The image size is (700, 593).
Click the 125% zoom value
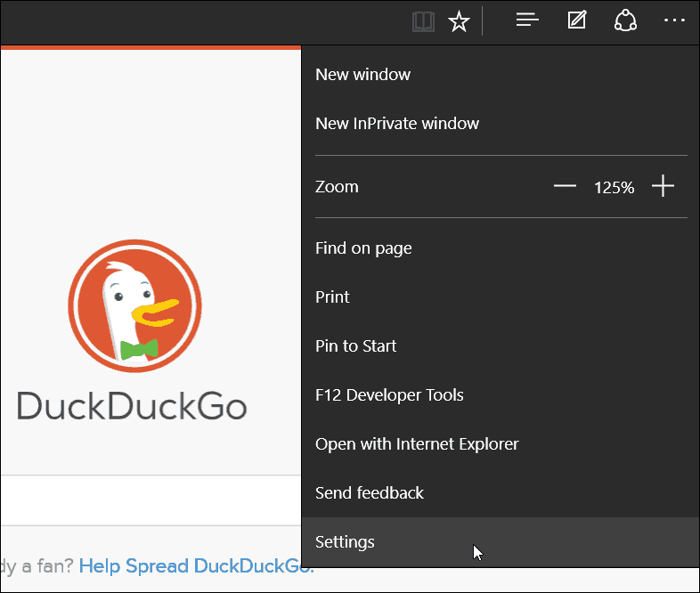click(614, 187)
